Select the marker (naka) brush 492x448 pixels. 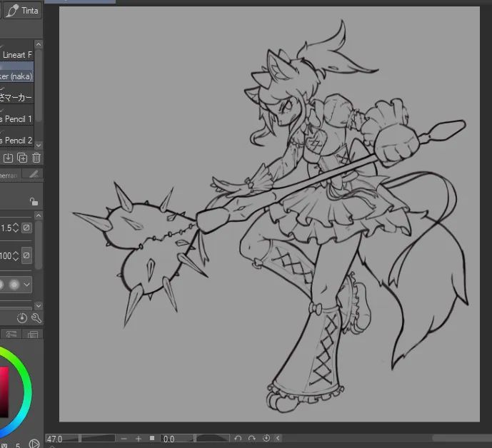coord(16,72)
